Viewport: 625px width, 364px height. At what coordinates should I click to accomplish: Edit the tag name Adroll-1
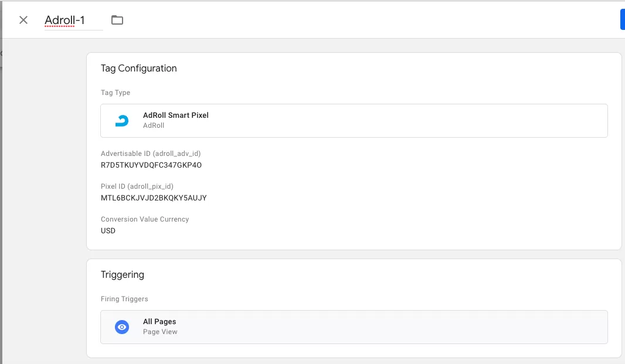coord(74,21)
